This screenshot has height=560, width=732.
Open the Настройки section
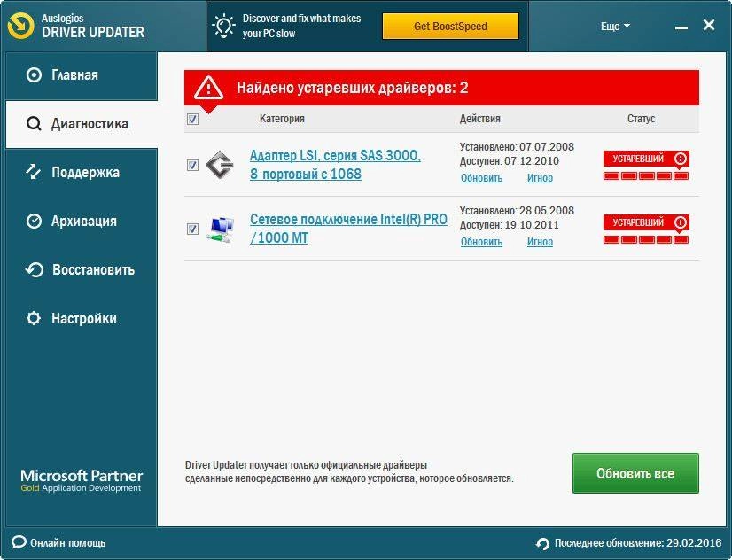(x=82, y=319)
